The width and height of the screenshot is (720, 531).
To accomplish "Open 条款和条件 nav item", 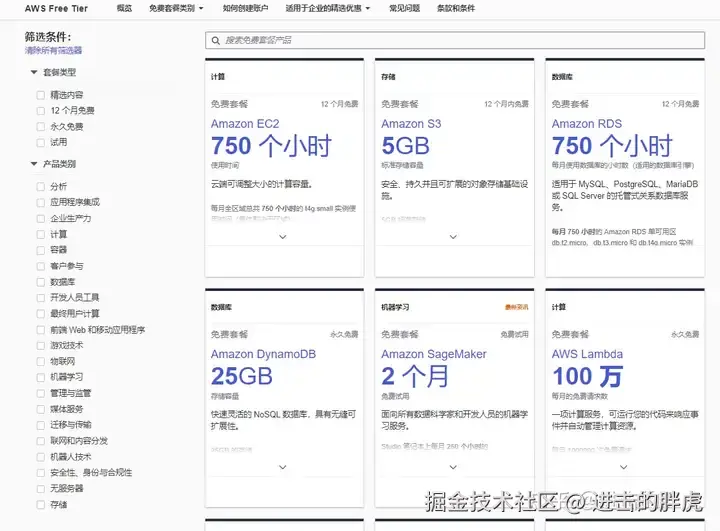I will 456,8.
